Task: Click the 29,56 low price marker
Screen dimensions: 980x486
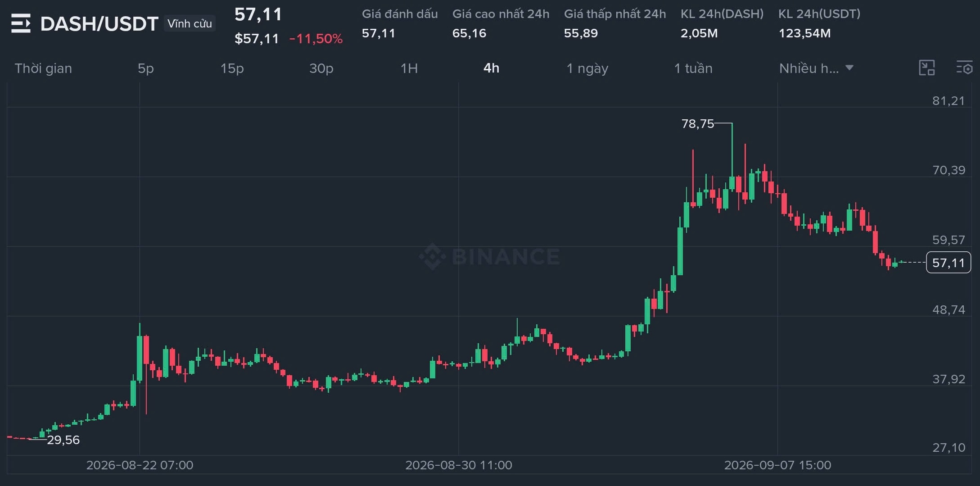Action: (x=63, y=440)
